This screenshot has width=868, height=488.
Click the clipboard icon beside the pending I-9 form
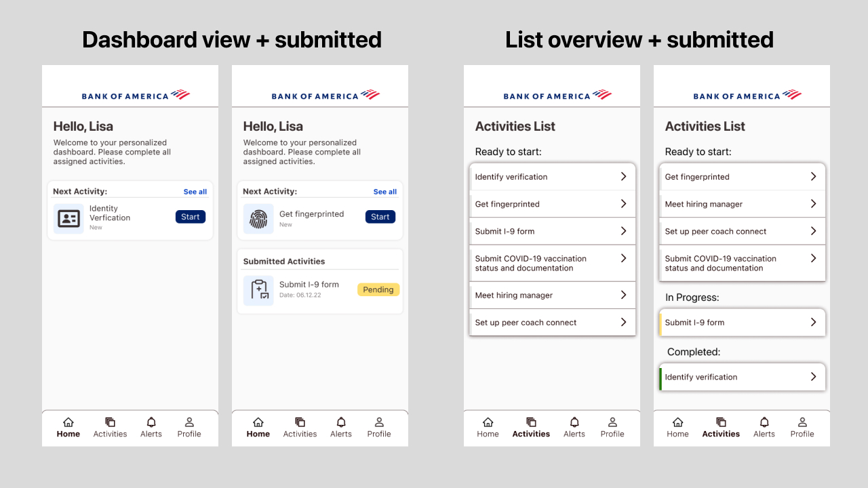pyautogui.click(x=258, y=290)
